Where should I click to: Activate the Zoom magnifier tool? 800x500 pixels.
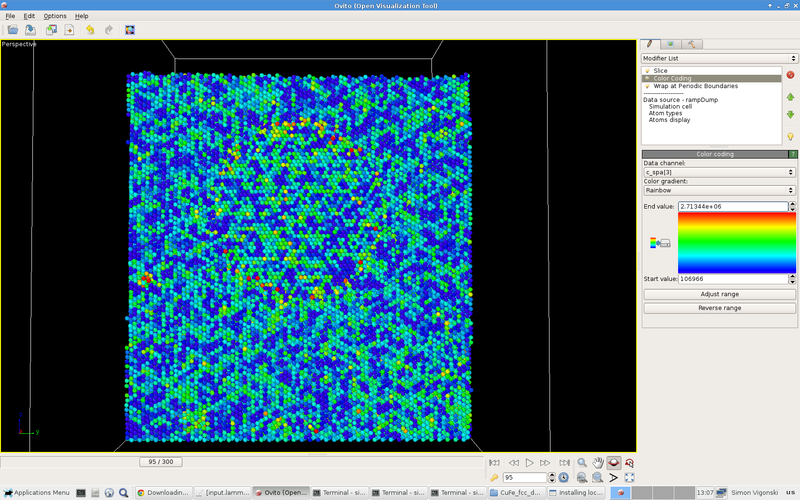coord(582,463)
